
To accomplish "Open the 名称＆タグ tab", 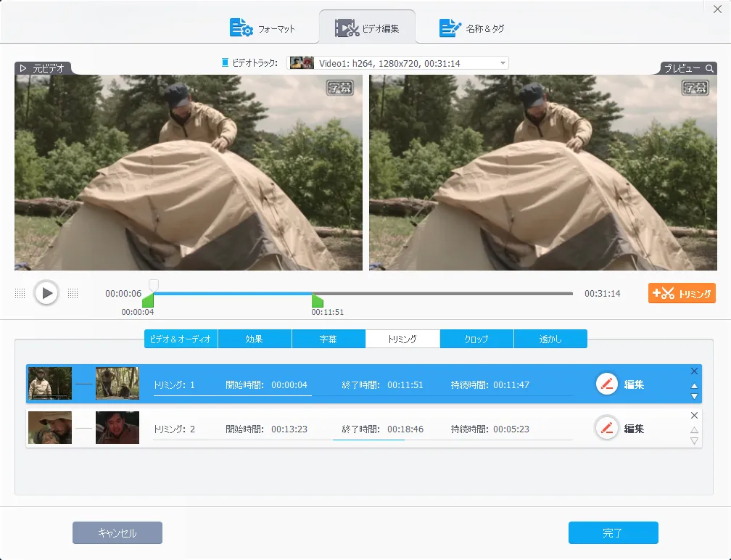I will tap(472, 28).
